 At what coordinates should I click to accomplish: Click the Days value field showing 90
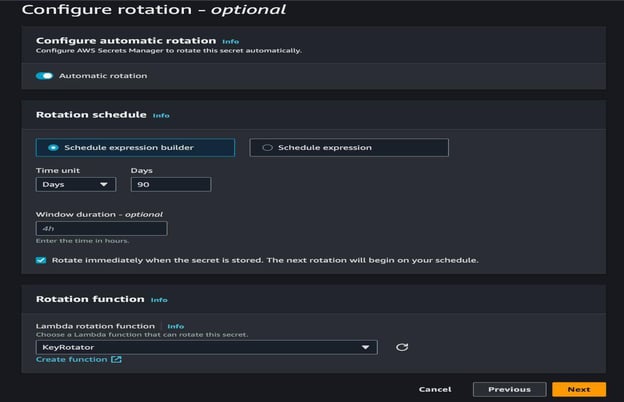[x=171, y=185]
